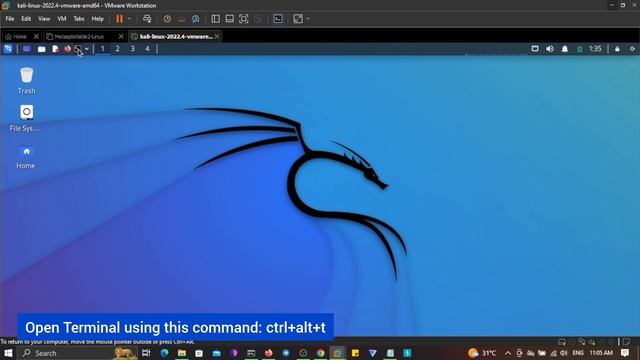640x360 pixels.
Task: Revert to snapshot toolbar icon
Action: (182, 19)
